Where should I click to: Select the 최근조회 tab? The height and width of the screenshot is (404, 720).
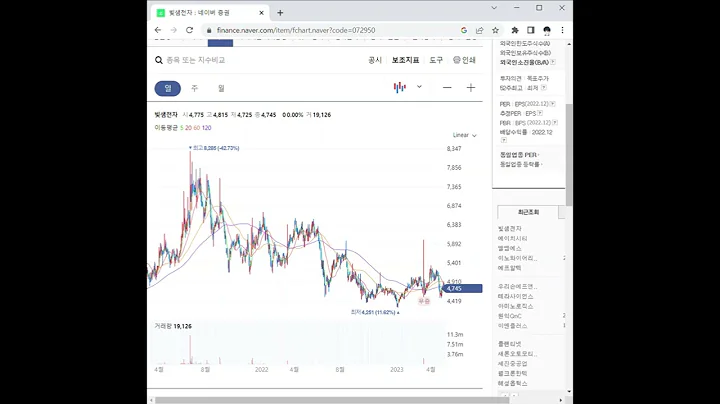click(528, 212)
